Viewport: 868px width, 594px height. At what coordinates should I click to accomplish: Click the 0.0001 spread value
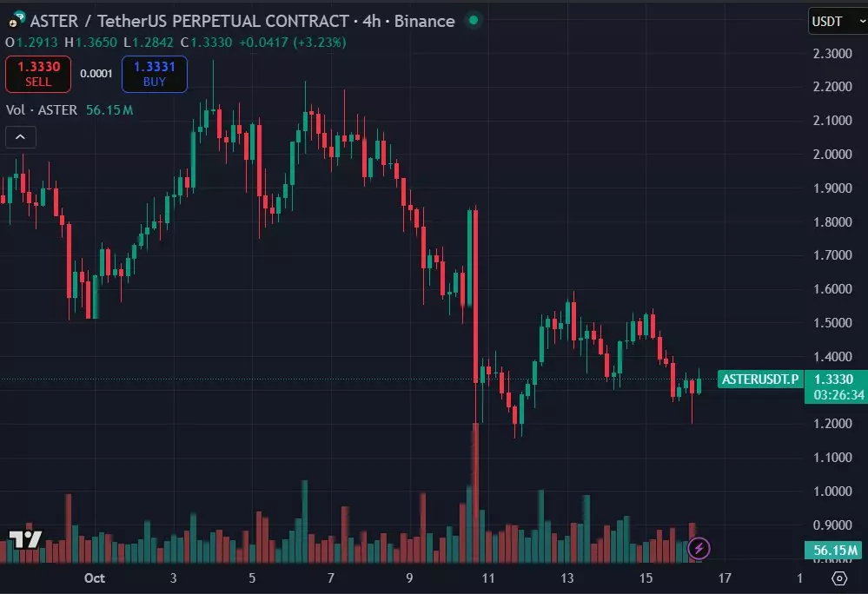[x=96, y=74]
